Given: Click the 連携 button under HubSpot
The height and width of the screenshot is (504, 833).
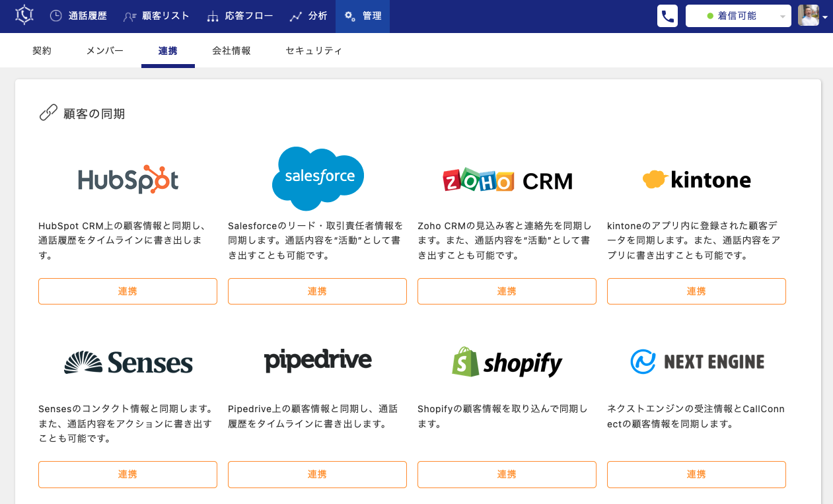Looking at the screenshot, I should (127, 291).
